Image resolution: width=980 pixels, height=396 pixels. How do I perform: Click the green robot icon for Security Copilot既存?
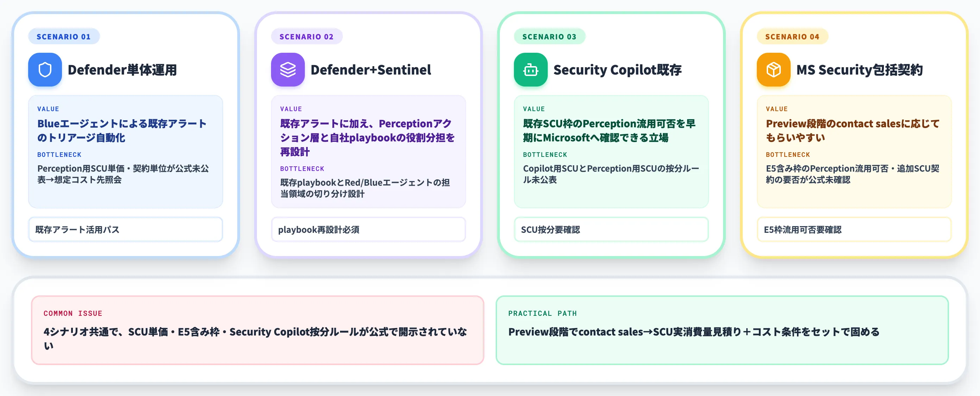(x=530, y=70)
